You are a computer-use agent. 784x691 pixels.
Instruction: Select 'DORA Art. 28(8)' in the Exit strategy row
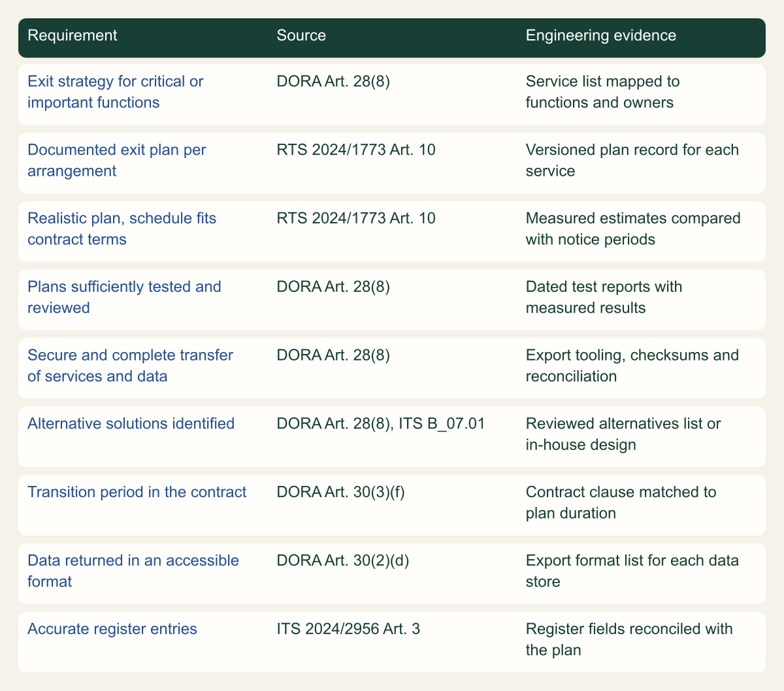333,82
